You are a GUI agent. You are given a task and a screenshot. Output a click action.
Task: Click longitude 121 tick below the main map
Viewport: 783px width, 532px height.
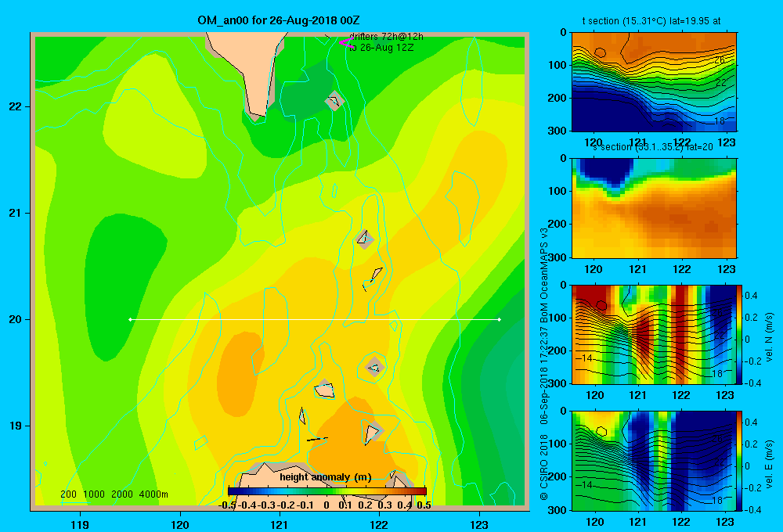280,524
